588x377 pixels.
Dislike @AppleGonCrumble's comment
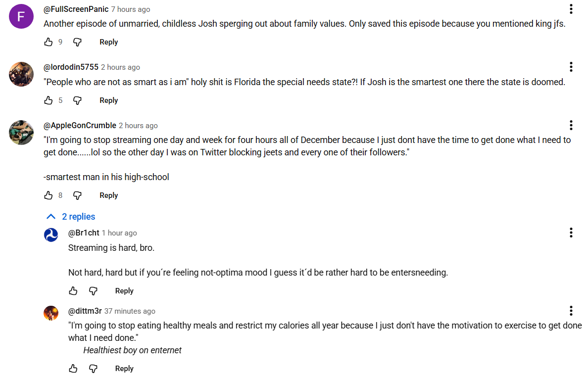coord(77,195)
